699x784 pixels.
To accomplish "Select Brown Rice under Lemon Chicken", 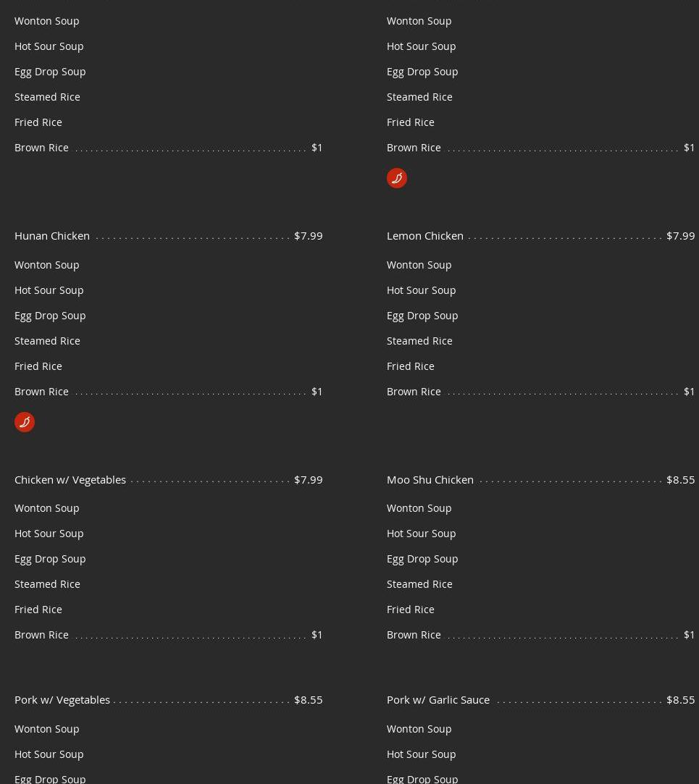I will pos(414,391).
